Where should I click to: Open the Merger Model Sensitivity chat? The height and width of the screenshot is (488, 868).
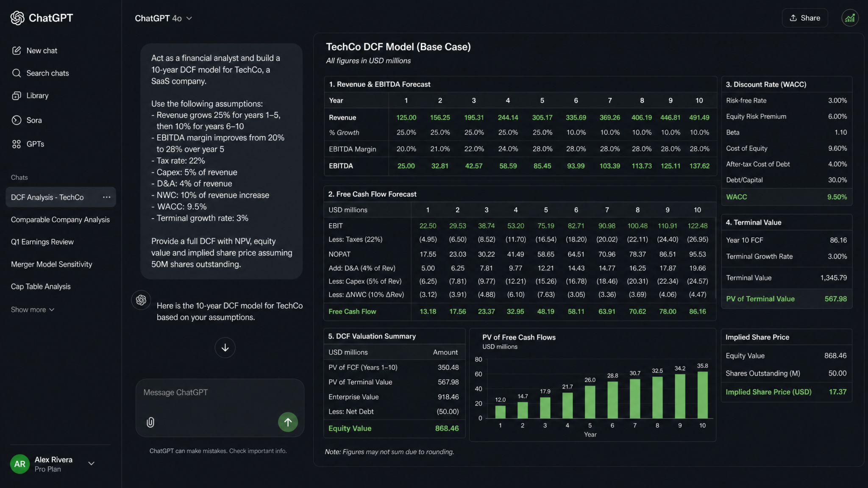pos(52,264)
